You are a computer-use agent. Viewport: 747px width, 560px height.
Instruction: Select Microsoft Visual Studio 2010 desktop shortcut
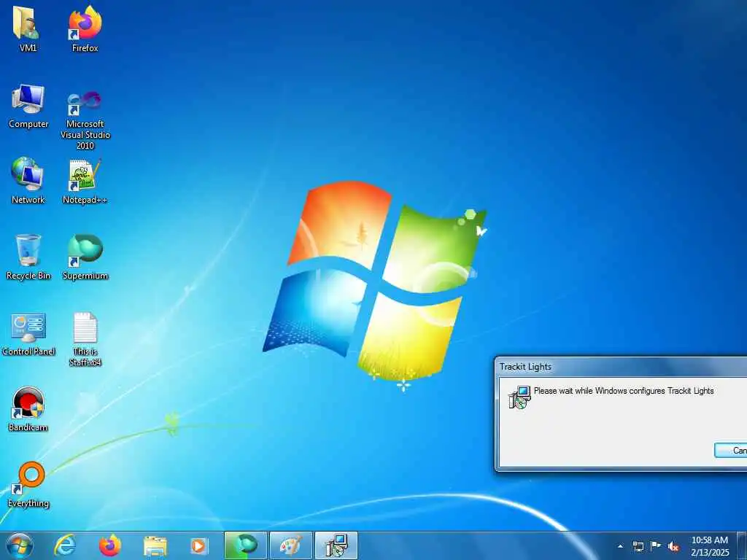[85, 120]
